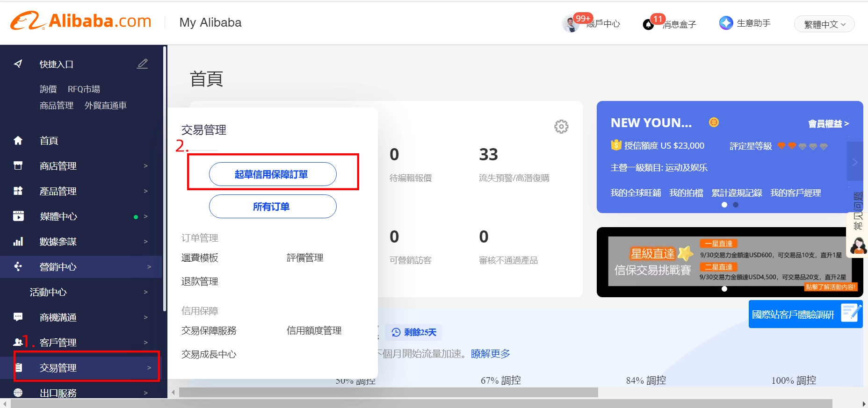Open account center avatar icon
The image size is (868, 408).
570,23
